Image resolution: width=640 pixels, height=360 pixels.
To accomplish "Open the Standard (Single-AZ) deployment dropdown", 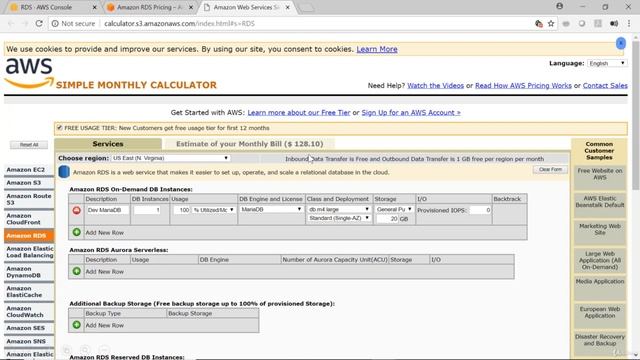I will click(338, 218).
